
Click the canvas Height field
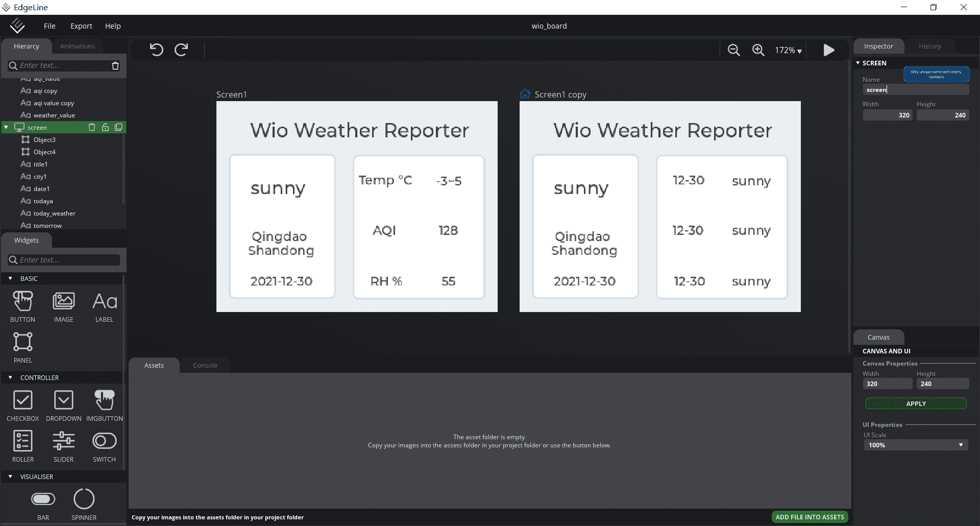(x=942, y=384)
